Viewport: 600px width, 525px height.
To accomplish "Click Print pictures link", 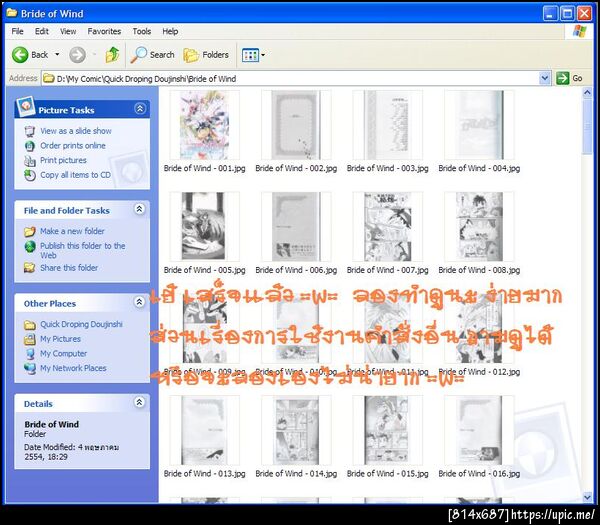I will (63, 160).
